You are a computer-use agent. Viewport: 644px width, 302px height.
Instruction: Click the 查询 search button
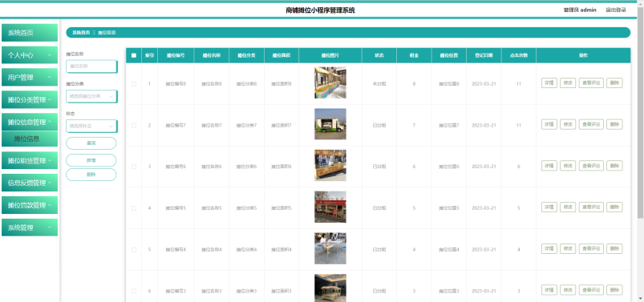[91, 143]
